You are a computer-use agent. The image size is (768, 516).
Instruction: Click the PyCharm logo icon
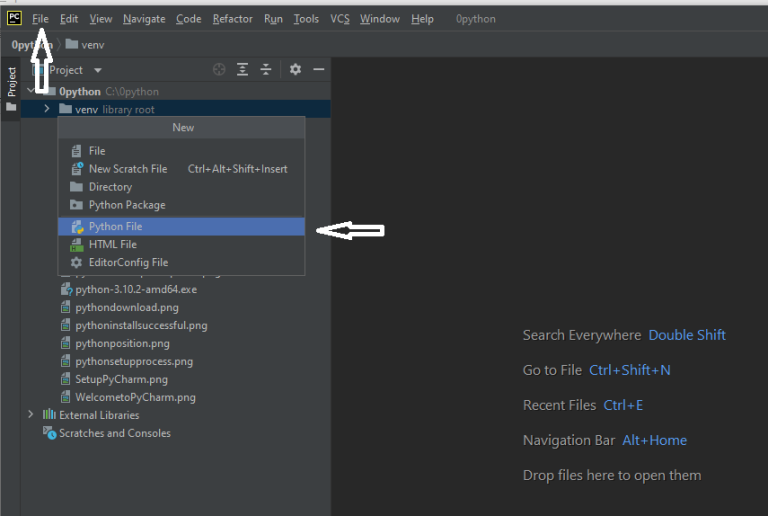tap(14, 19)
